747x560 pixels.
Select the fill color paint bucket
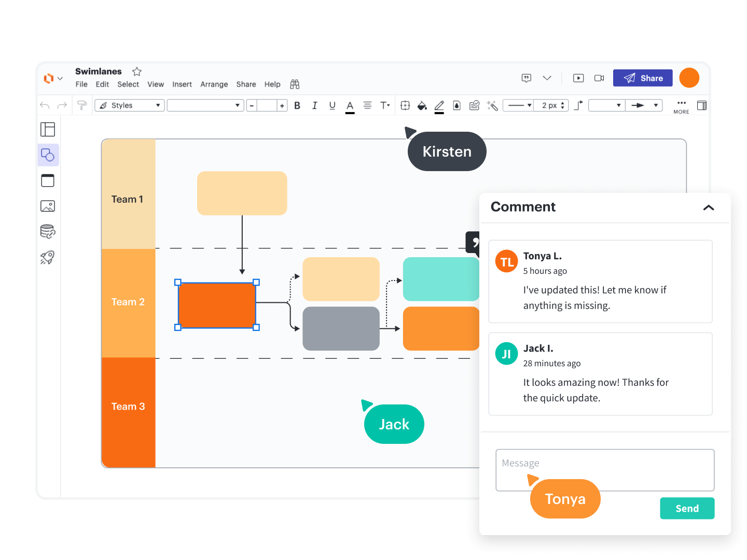click(422, 106)
